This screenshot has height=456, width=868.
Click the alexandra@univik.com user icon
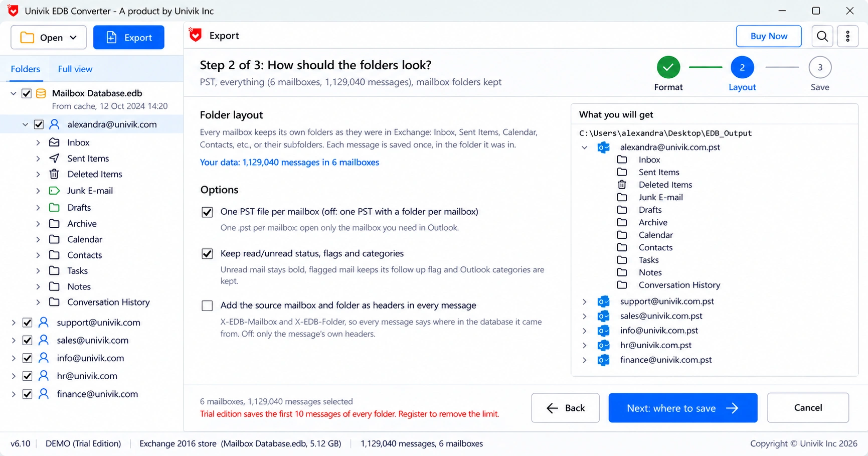click(55, 124)
